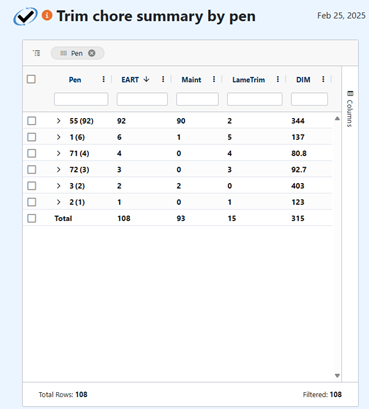Viewport: 369px width, 409px height.
Task: Click the EART descending sort arrow
Action: [x=146, y=79]
